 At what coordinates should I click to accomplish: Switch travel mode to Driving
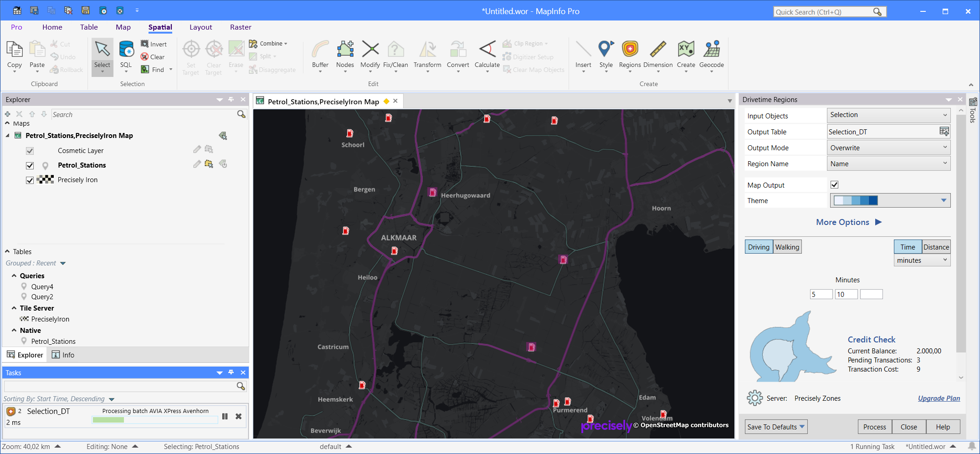[759, 247]
